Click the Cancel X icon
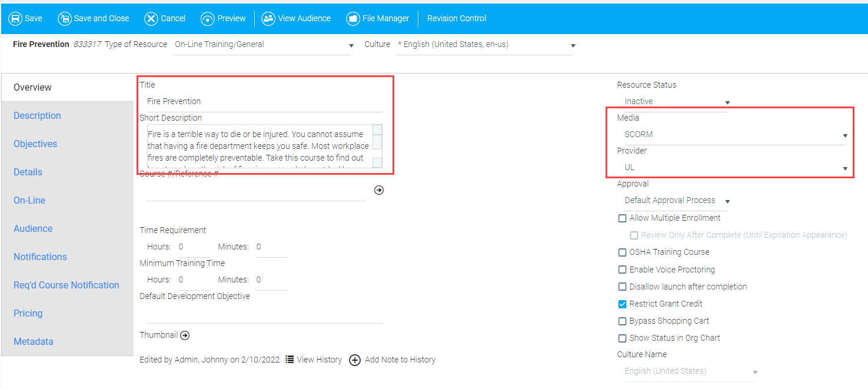Image resolution: width=868 pixels, height=389 pixels. 151,18
